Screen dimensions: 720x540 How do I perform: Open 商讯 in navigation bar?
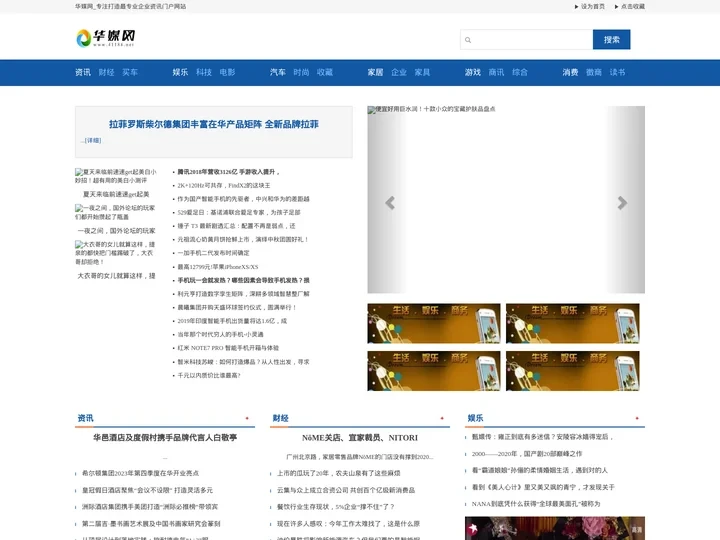(496, 72)
